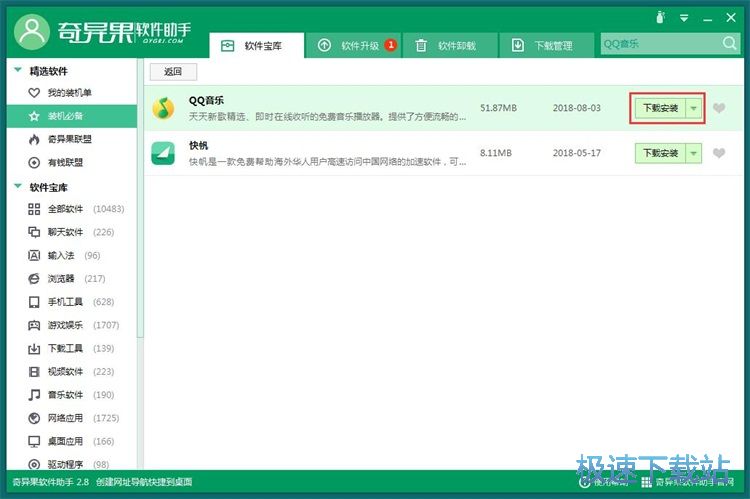Viewport: 750px width, 499px height.
Task: Expand 快帆 download options arrow
Action: [694, 153]
